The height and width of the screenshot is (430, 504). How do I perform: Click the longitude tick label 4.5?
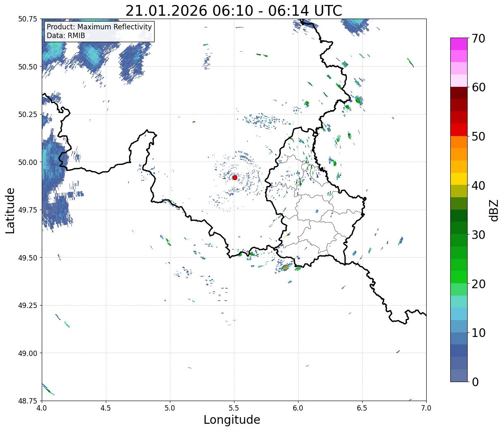pyautogui.click(x=106, y=408)
